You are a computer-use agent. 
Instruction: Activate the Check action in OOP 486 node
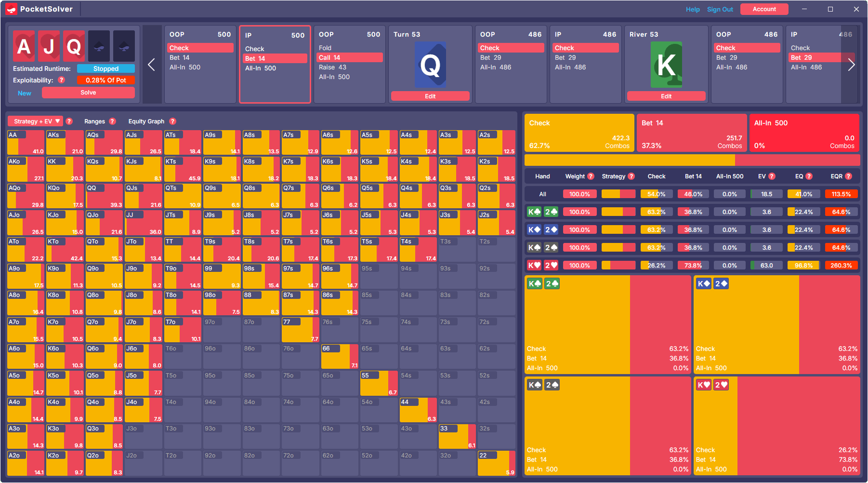click(511, 48)
